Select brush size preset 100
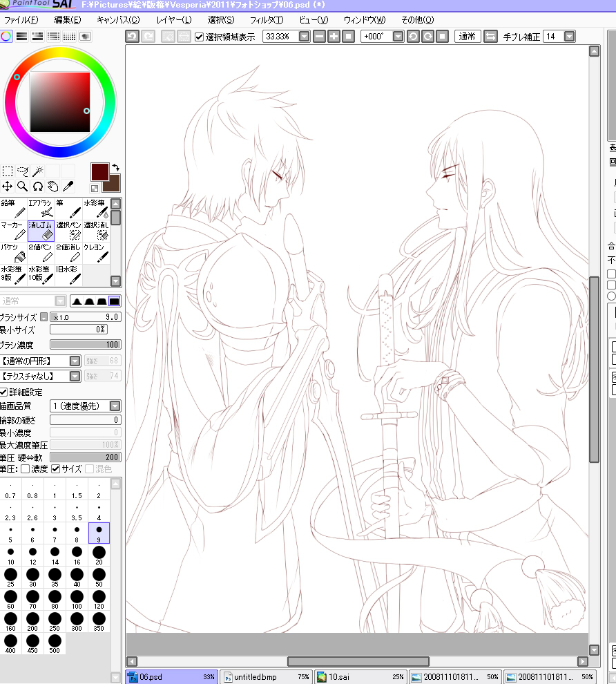Image resolution: width=616 pixels, height=684 pixels. click(x=77, y=600)
